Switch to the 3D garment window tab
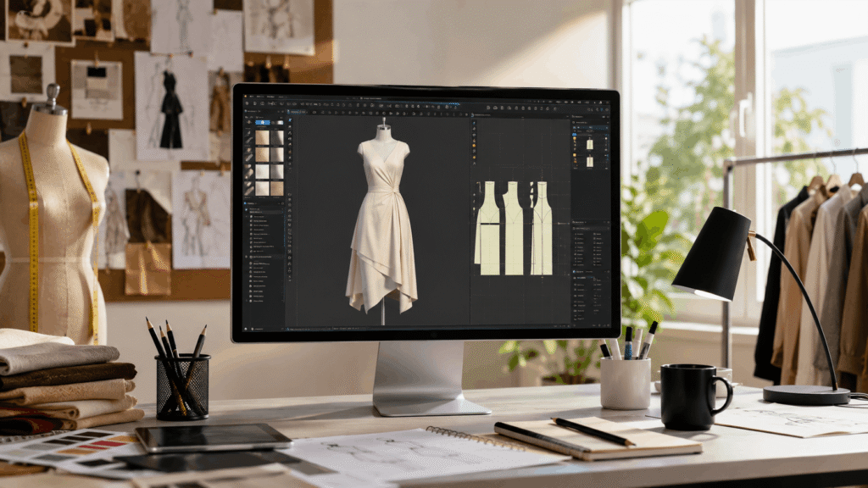The image size is (868, 488). pyautogui.click(x=296, y=112)
